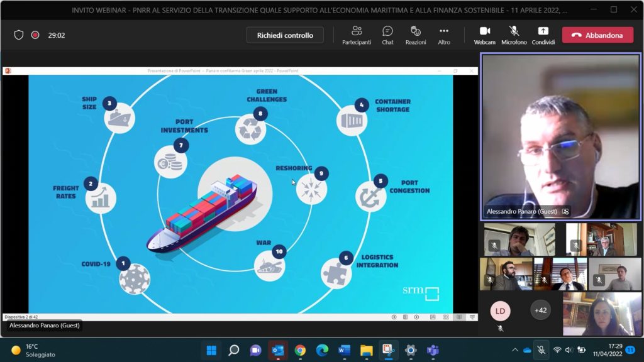Image resolution: width=644 pixels, height=362 pixels.
Task: Expand the +42 additional participants overflow
Action: [540, 310]
